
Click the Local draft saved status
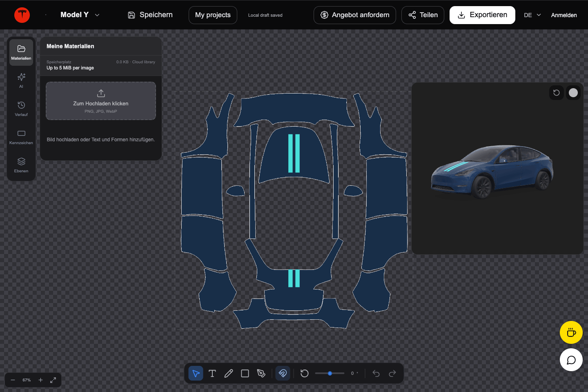265,15
